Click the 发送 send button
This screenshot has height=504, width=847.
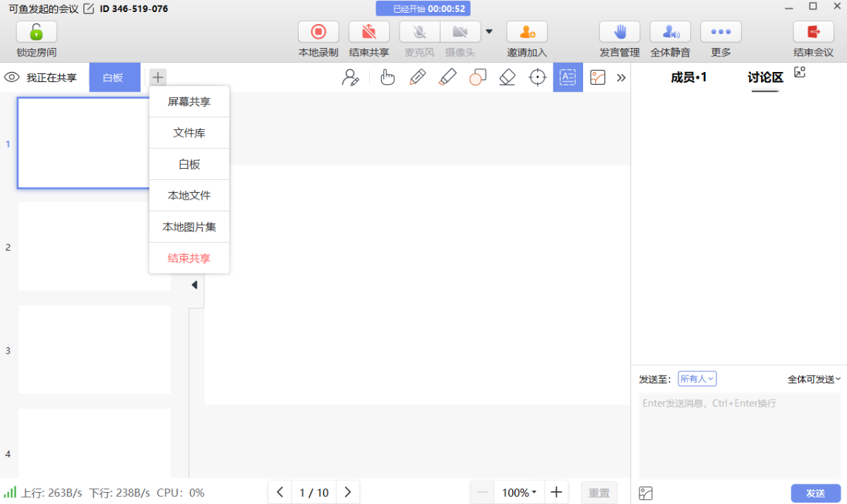coord(815,493)
